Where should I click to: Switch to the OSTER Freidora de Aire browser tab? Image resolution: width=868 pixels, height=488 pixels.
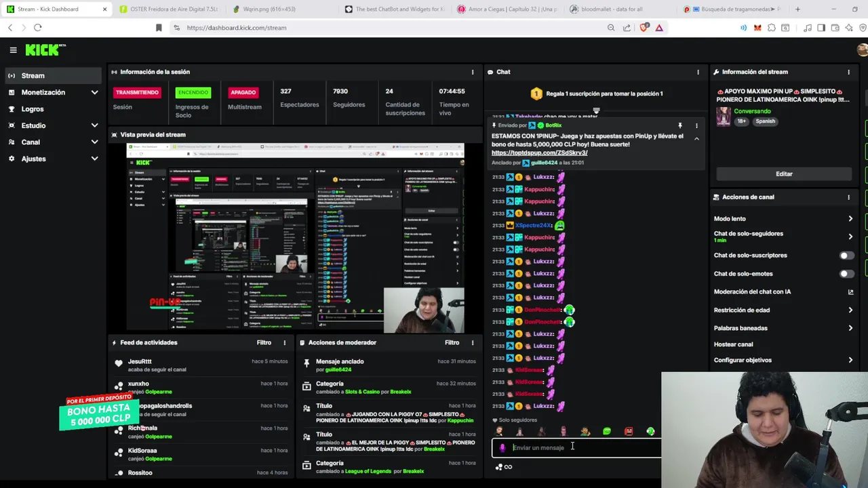point(169,9)
